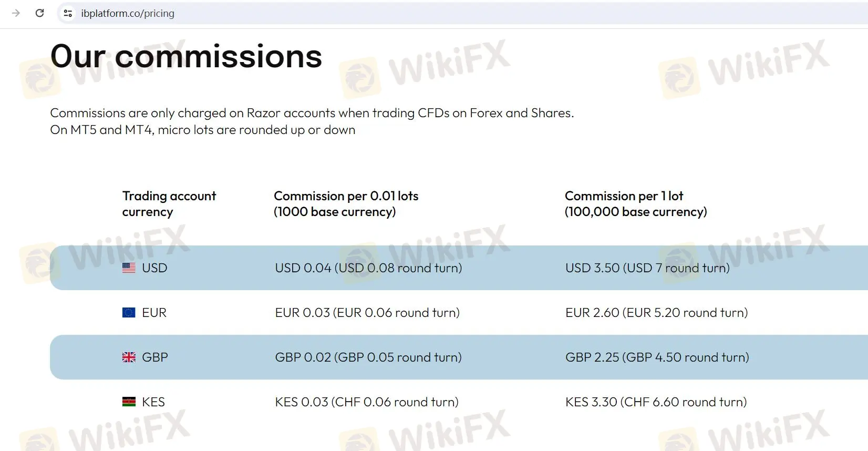Click the "Trading account currency" column header
Image resolution: width=868 pixels, height=451 pixels.
(169, 203)
